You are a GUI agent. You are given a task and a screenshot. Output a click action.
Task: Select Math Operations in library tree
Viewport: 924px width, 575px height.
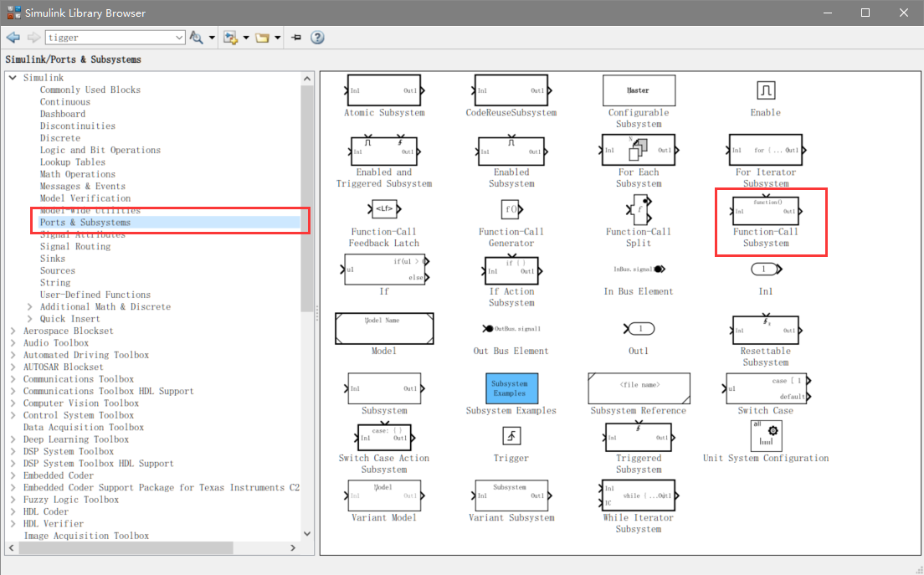click(x=78, y=174)
